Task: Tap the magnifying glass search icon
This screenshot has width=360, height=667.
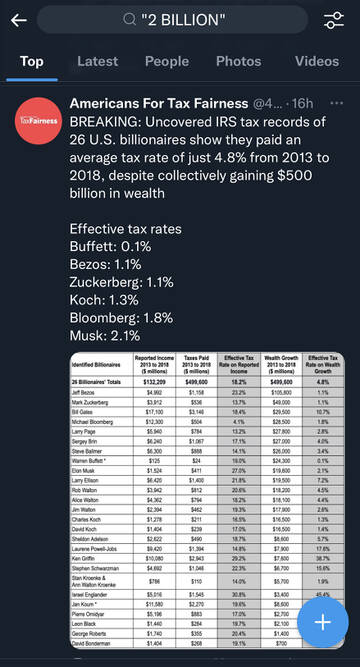Action: tap(129, 19)
